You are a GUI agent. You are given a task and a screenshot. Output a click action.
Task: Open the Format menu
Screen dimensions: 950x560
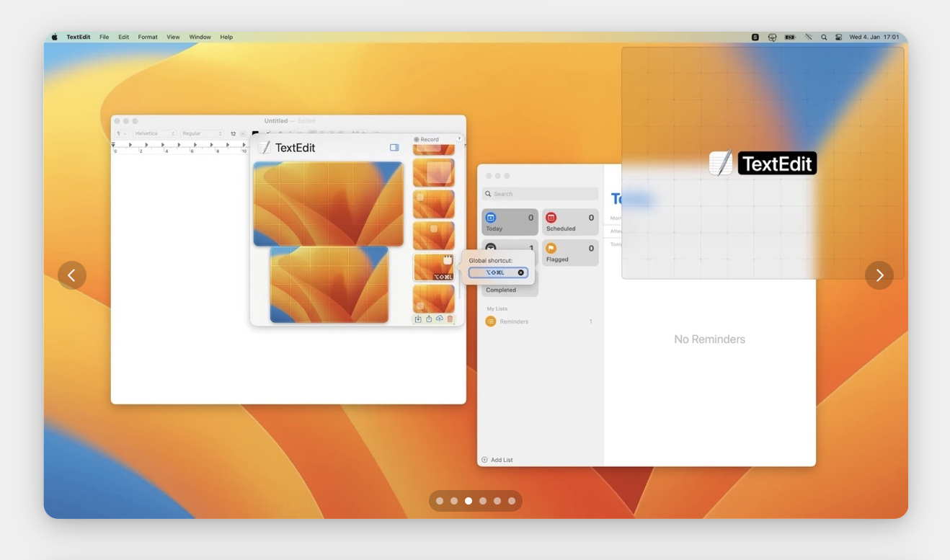coord(148,37)
